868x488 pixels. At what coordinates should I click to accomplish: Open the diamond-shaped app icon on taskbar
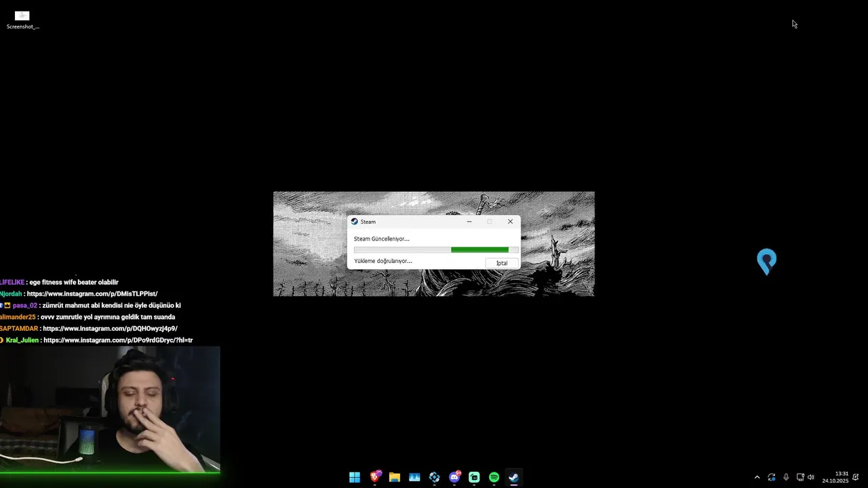pyautogui.click(x=435, y=477)
